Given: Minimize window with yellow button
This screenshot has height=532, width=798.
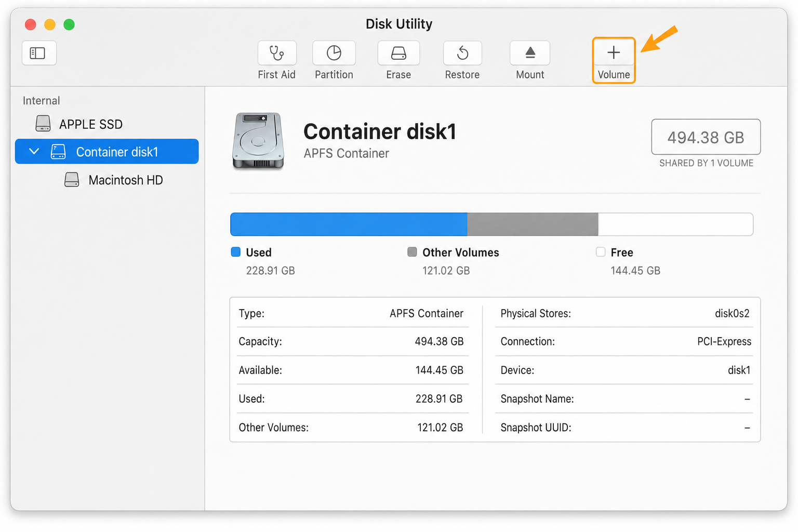Looking at the screenshot, I should point(50,24).
